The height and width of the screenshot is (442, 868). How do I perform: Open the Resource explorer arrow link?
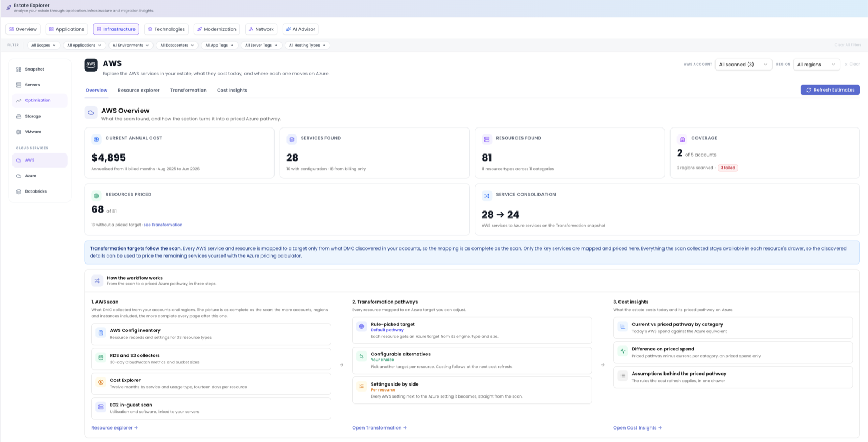coord(114,428)
